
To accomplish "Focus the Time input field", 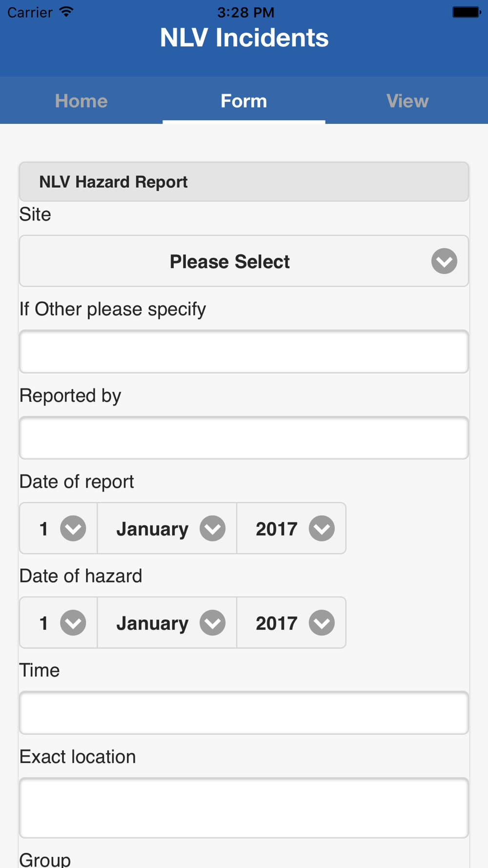I will (244, 713).
